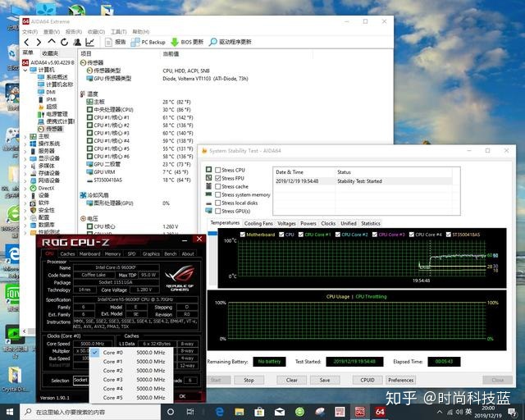Open File Explorer from the taskbar

pyautogui.click(x=240, y=412)
